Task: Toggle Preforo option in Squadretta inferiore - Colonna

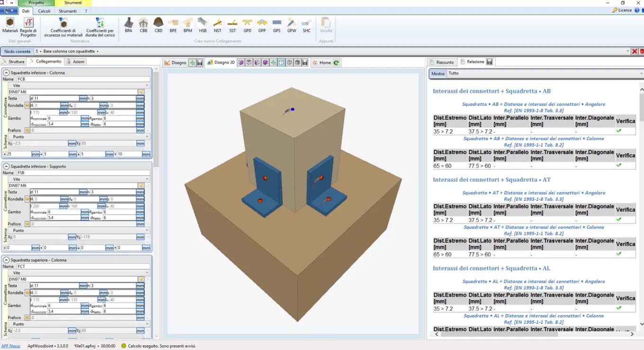Action: click(x=27, y=130)
